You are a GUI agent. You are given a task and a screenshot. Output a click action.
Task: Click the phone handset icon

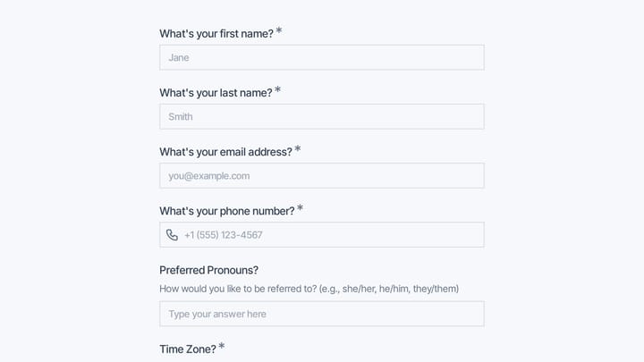(172, 235)
